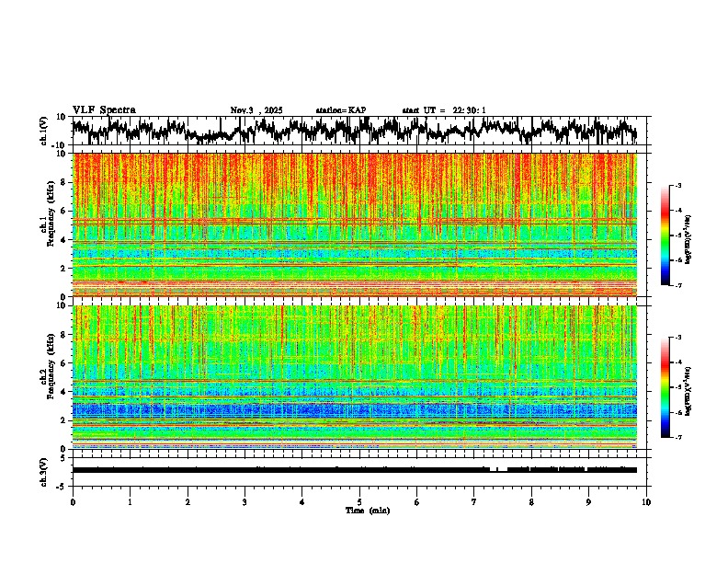Select the ch.2 spectrogram color scale bar
The width and height of the screenshot is (728, 563).
click(665, 387)
